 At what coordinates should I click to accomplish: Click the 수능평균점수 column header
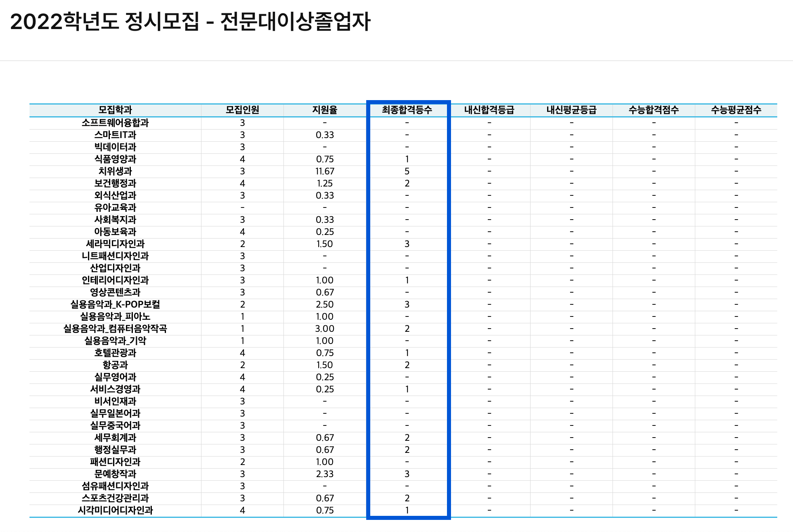click(x=736, y=110)
